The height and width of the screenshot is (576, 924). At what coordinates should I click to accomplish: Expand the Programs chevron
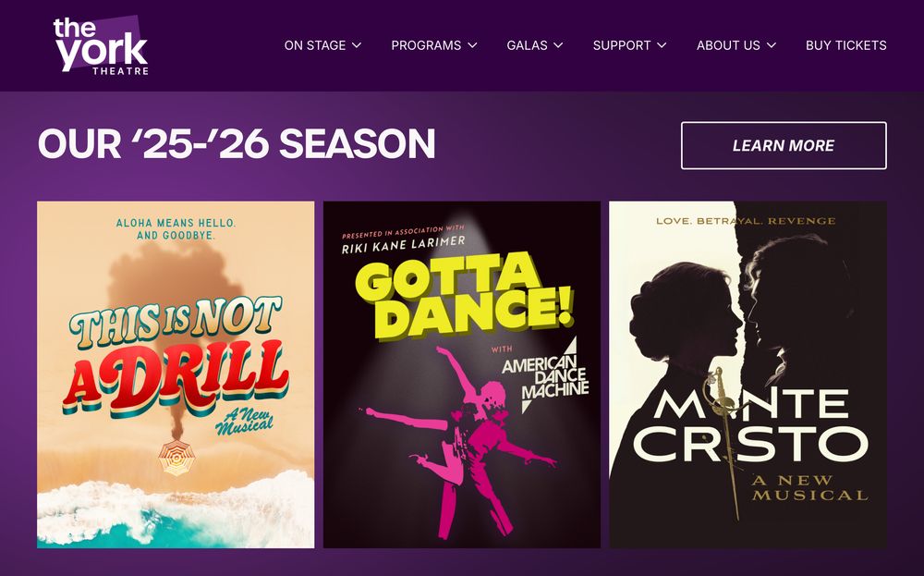472,45
